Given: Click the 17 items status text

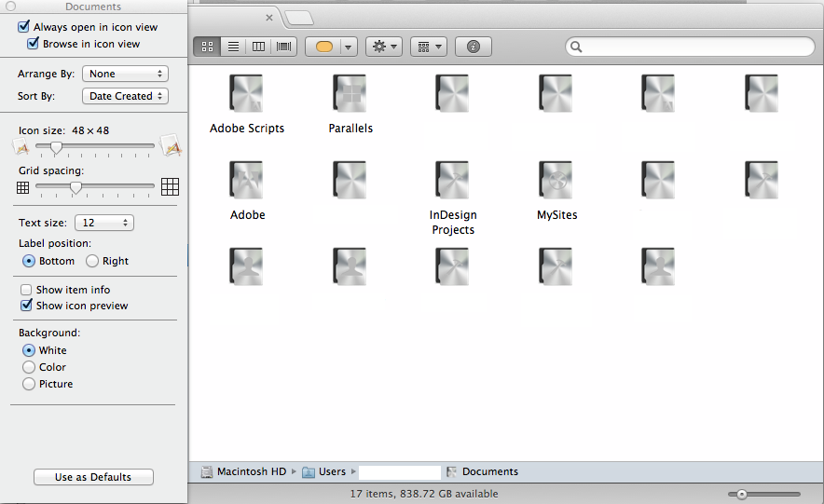Looking at the screenshot, I should click(x=424, y=494).
